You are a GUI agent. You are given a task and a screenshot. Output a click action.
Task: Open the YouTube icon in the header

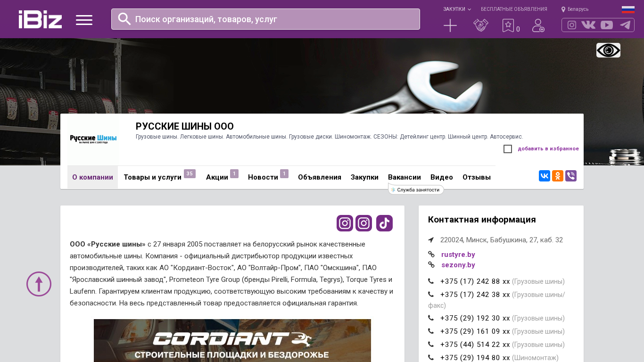click(607, 25)
